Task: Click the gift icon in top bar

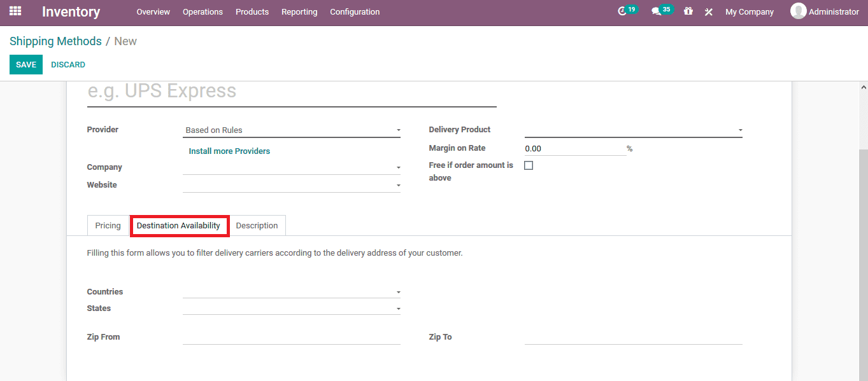Action: (688, 11)
